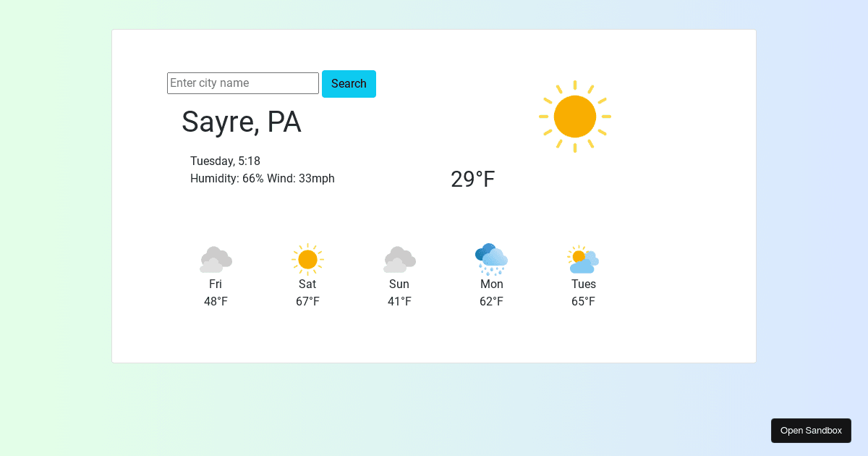Click the Tuesday, 5:18 date text
Screen dimensions: 868x456
(225, 161)
